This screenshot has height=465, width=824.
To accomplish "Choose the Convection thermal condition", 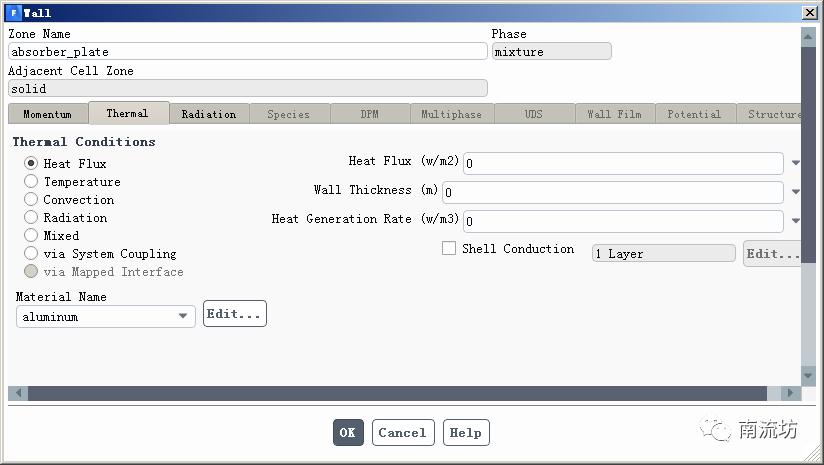I will point(31,199).
